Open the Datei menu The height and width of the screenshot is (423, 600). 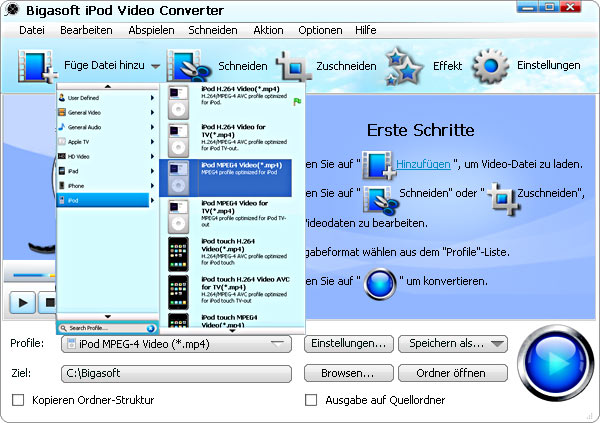point(32,30)
